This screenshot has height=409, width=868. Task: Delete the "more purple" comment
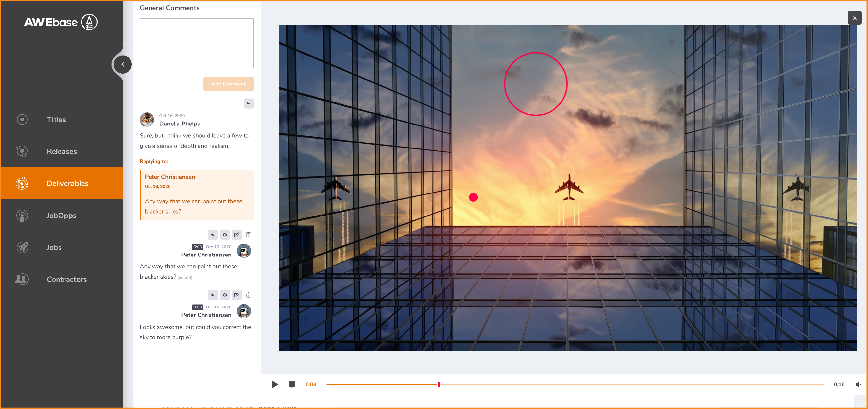coord(248,295)
